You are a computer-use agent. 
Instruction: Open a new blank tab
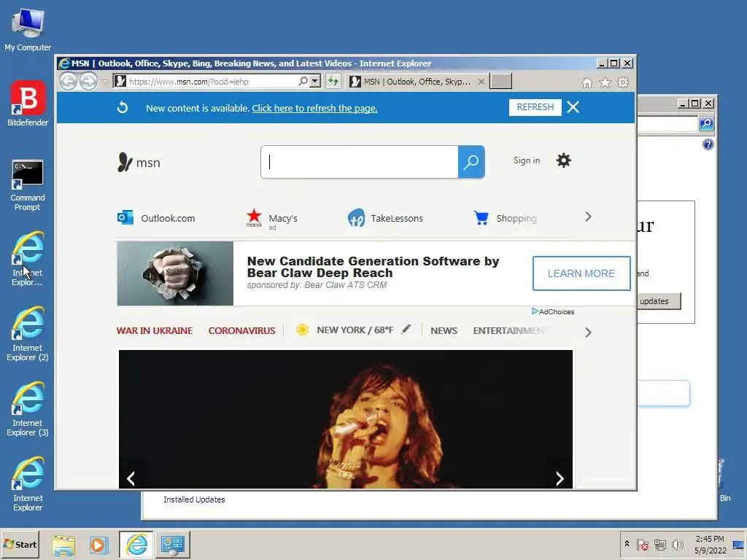(500, 82)
